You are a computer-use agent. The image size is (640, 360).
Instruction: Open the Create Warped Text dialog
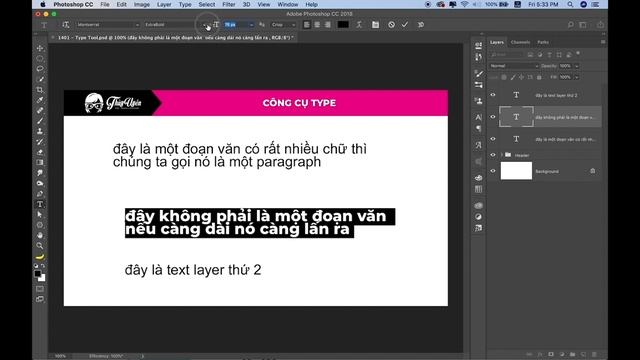click(359, 25)
